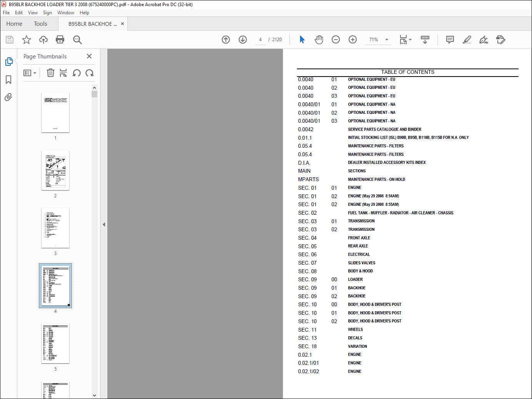The width and height of the screenshot is (532, 399).
Task: Click the 'BODY & HOOD' entry
Action: click(x=360, y=271)
